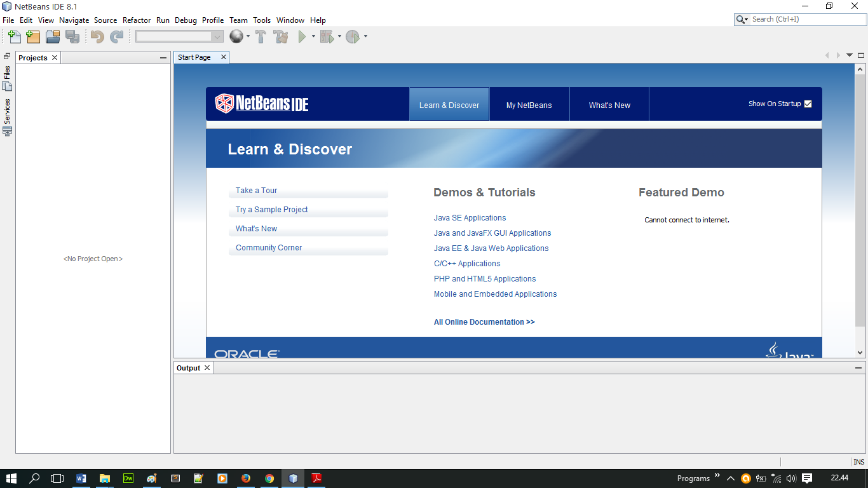Click the Windows Start button

11,478
